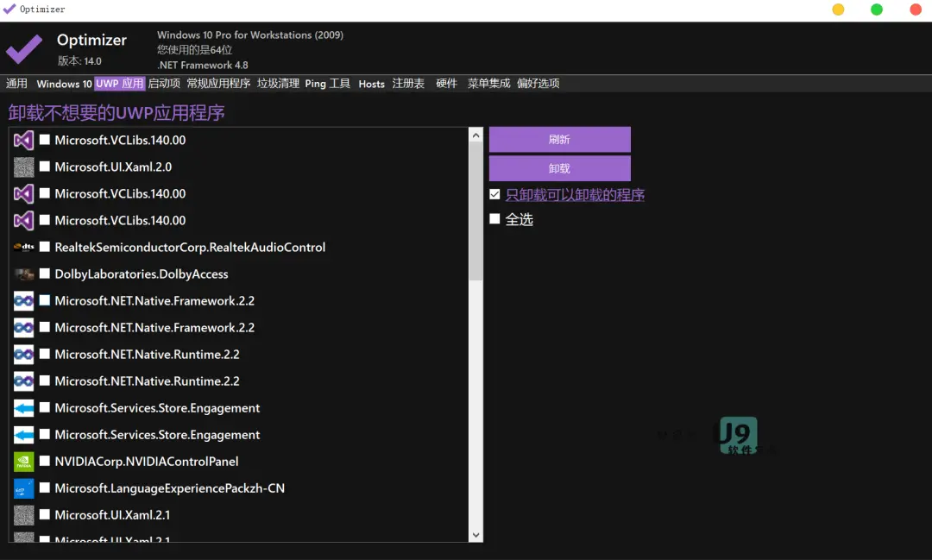Enable the 全选 select-all checkbox

pyautogui.click(x=494, y=219)
